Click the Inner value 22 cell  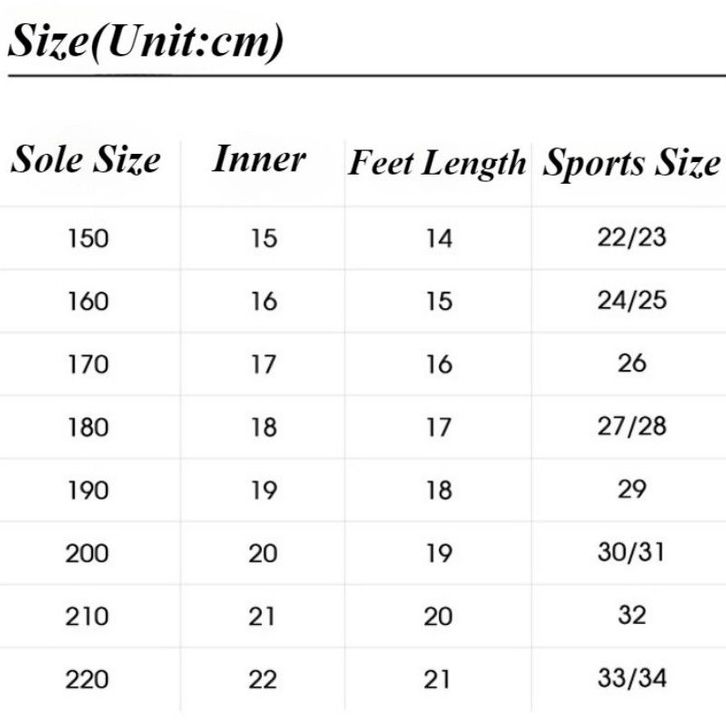point(262,680)
